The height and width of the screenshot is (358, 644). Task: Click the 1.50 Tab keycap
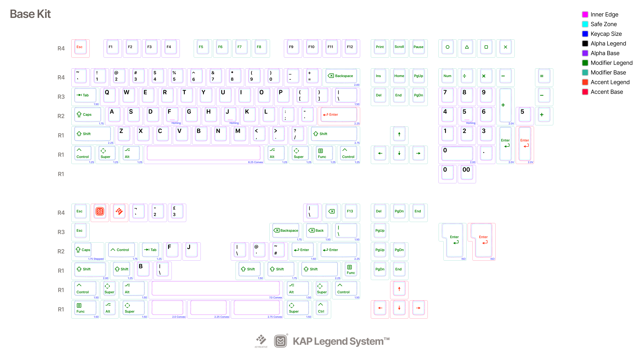click(x=85, y=96)
